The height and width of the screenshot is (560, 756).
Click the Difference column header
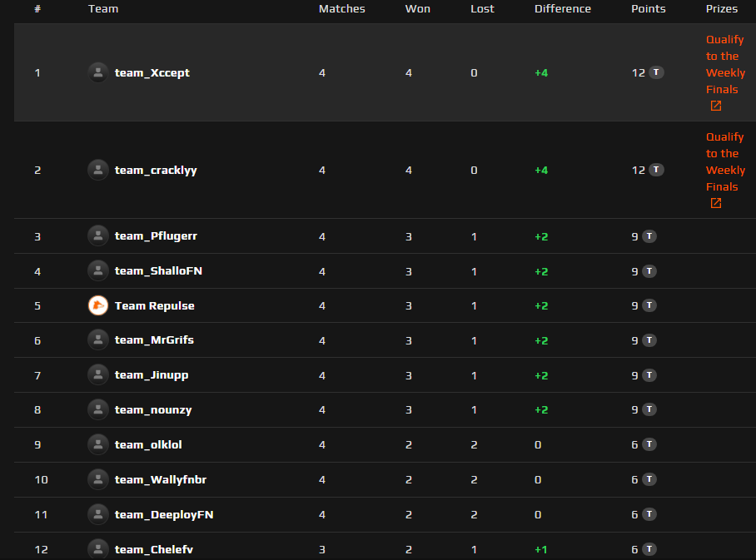pyautogui.click(x=563, y=8)
